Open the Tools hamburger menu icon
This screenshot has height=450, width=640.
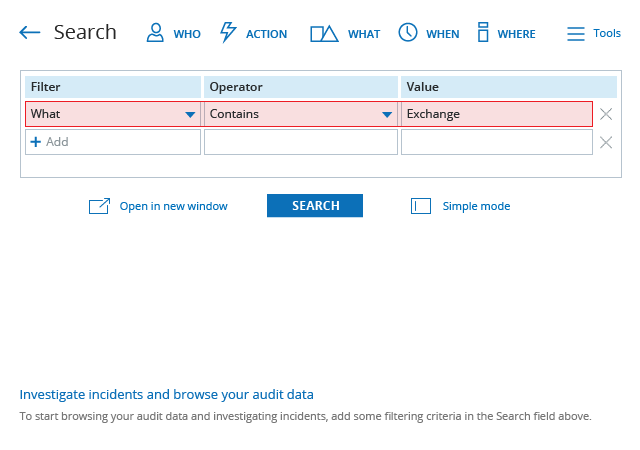576,33
